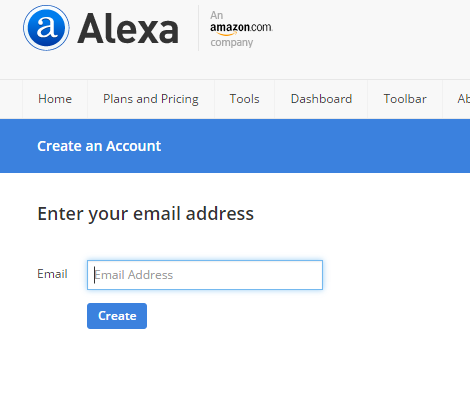Image resolution: width=470 pixels, height=397 pixels.
Task: Click the Email field label
Action: tap(52, 274)
